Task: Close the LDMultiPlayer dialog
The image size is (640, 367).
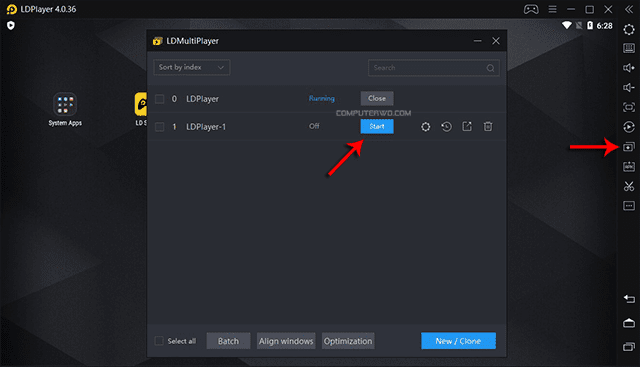Action: click(496, 41)
